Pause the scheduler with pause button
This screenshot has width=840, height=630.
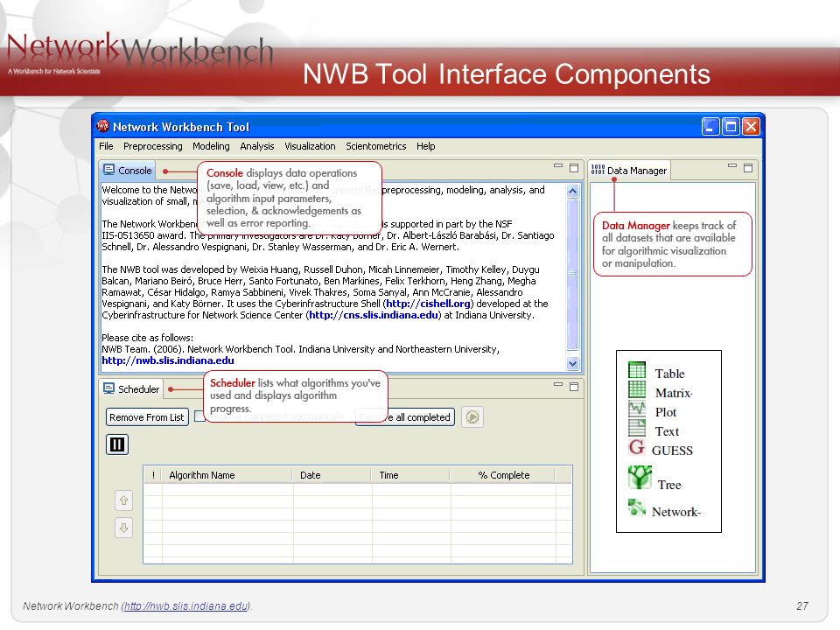(x=116, y=444)
